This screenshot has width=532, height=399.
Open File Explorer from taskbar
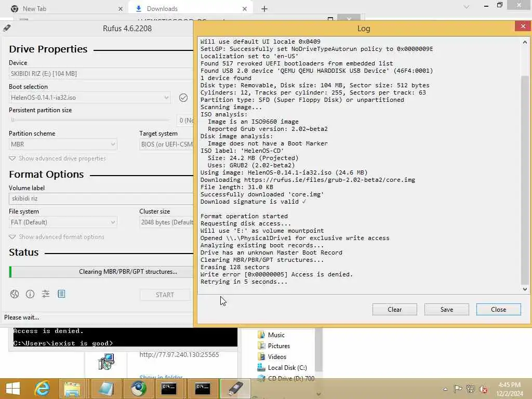click(x=72, y=389)
